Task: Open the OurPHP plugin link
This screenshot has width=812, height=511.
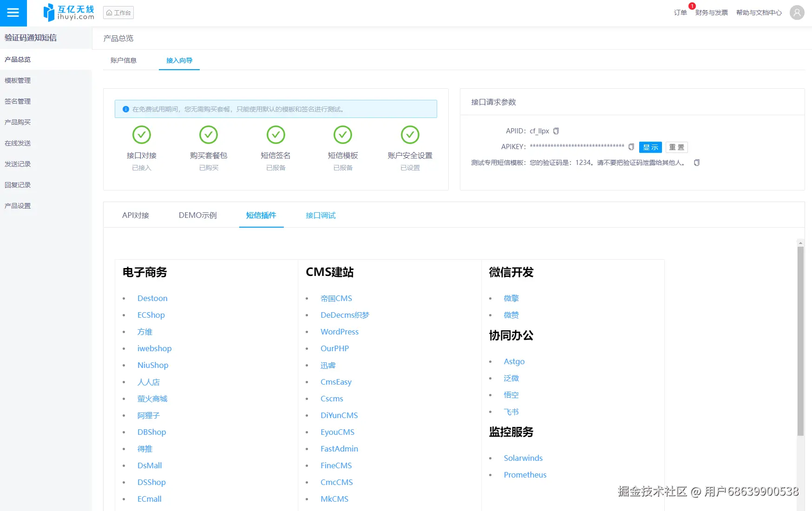Action: click(x=334, y=348)
